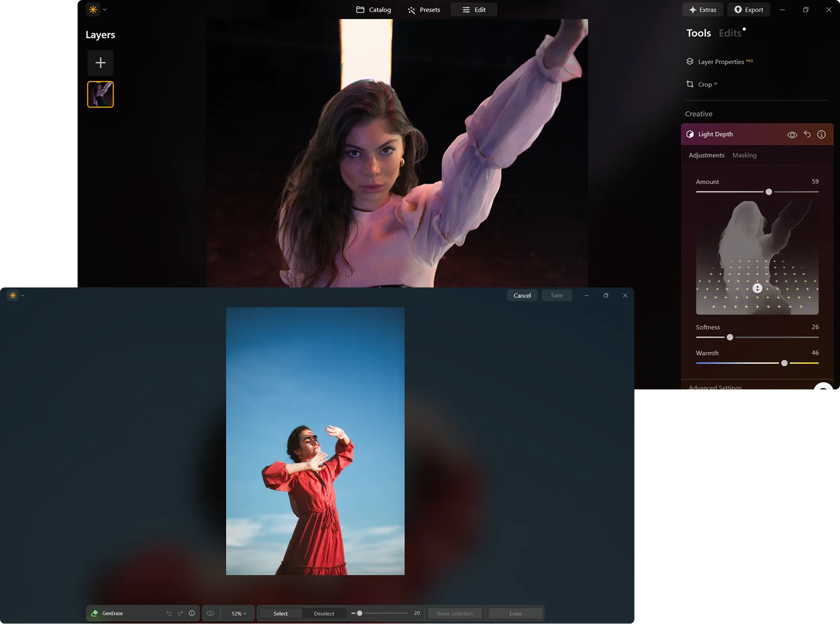Click the Softness value 26
This screenshot has width=840, height=624.
[815, 327]
